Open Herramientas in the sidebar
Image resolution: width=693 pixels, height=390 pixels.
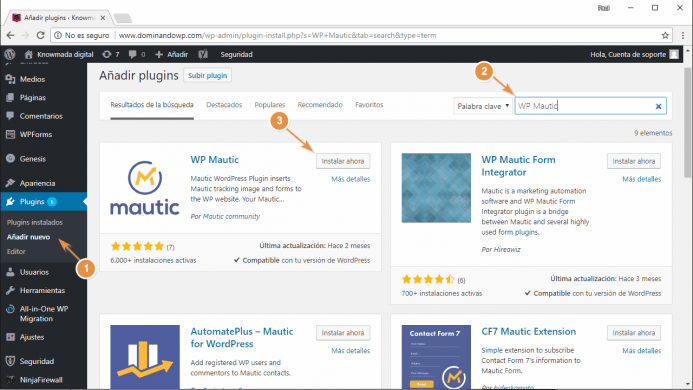[43, 291]
